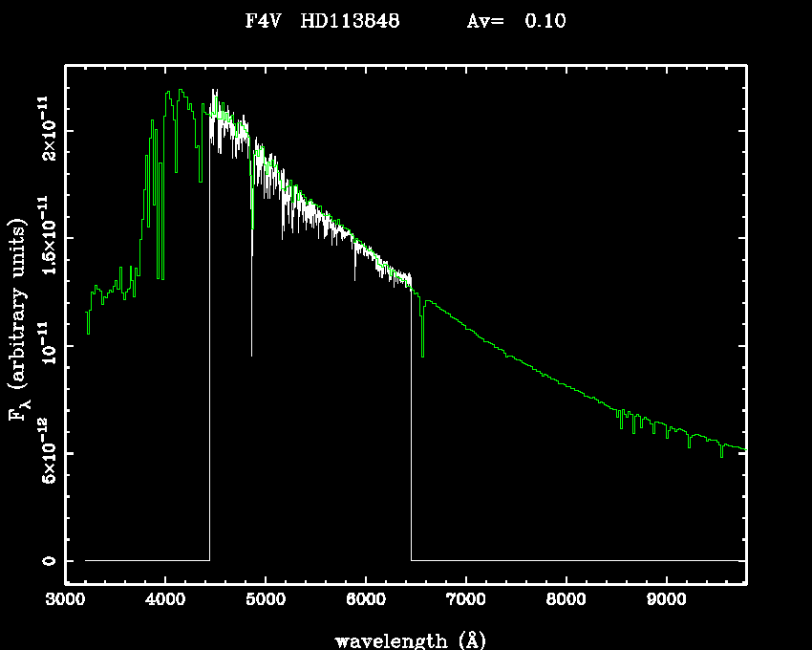
Task: Click the 9000 tick label on the x-axis
Action: pyautogui.click(x=666, y=600)
